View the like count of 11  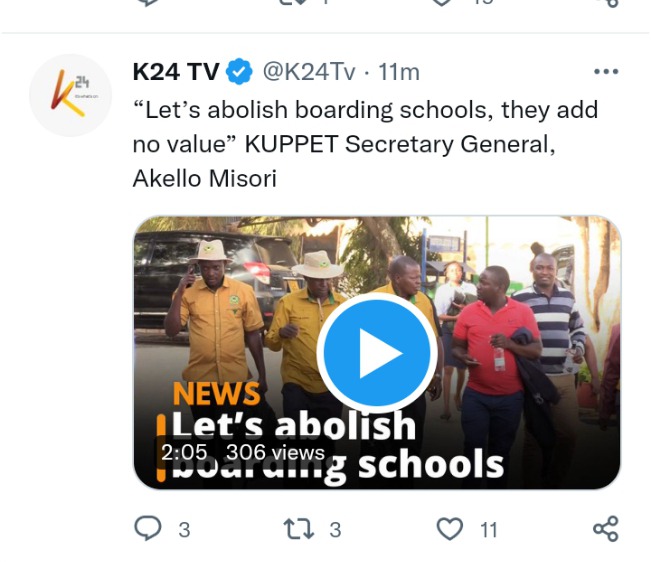489,530
